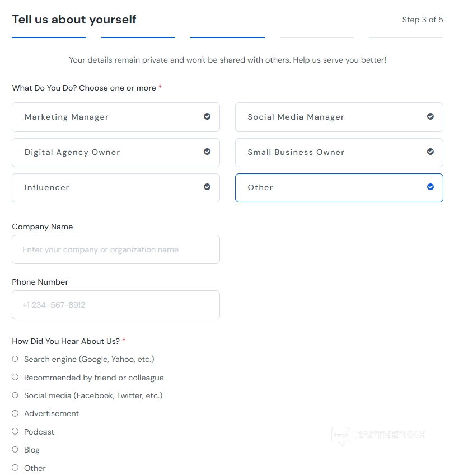Choose Blog as referral source
Screen dimensions: 454x476
click(15, 450)
